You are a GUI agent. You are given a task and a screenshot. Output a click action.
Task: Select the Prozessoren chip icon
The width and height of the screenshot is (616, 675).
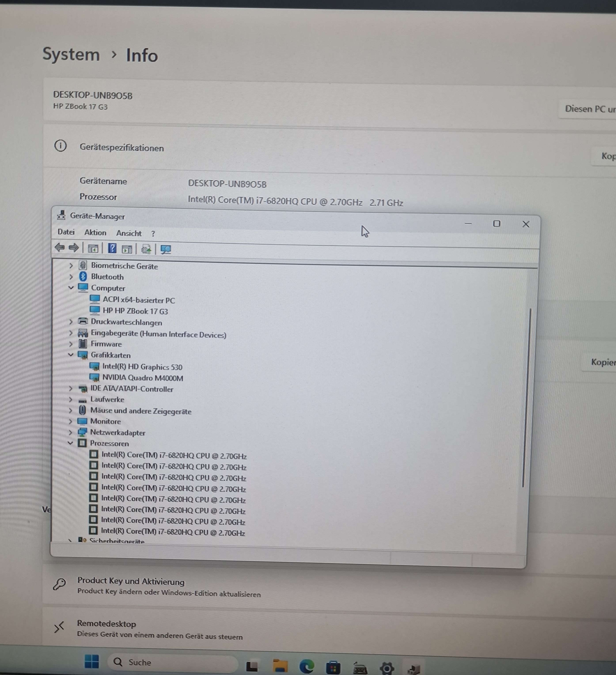click(82, 443)
